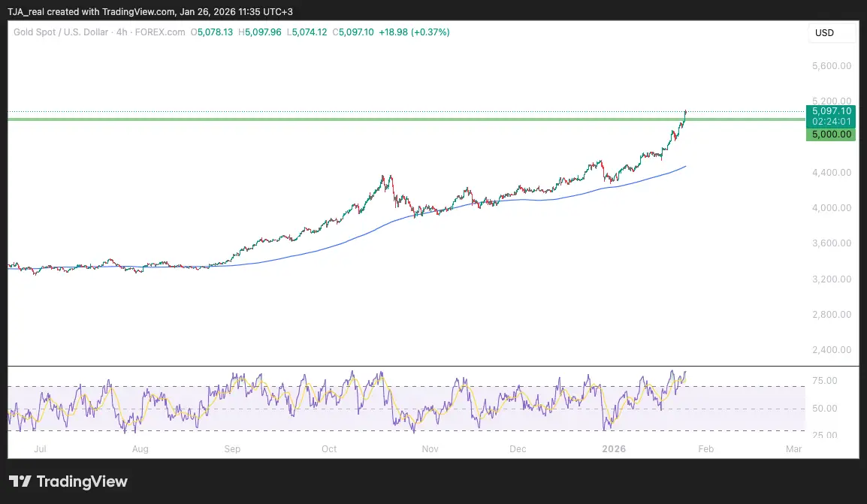
Task: Click the Feb label on time axis
Action: 705,449
